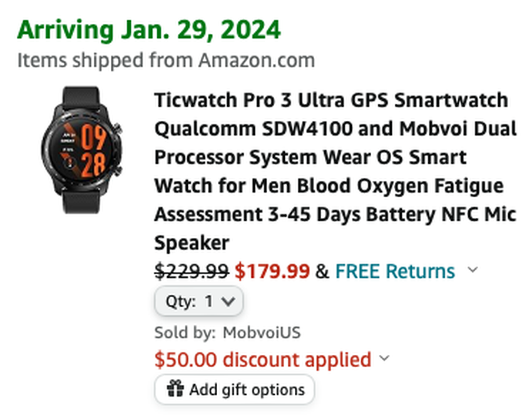Click the $50.00 discount applied text

click(263, 360)
